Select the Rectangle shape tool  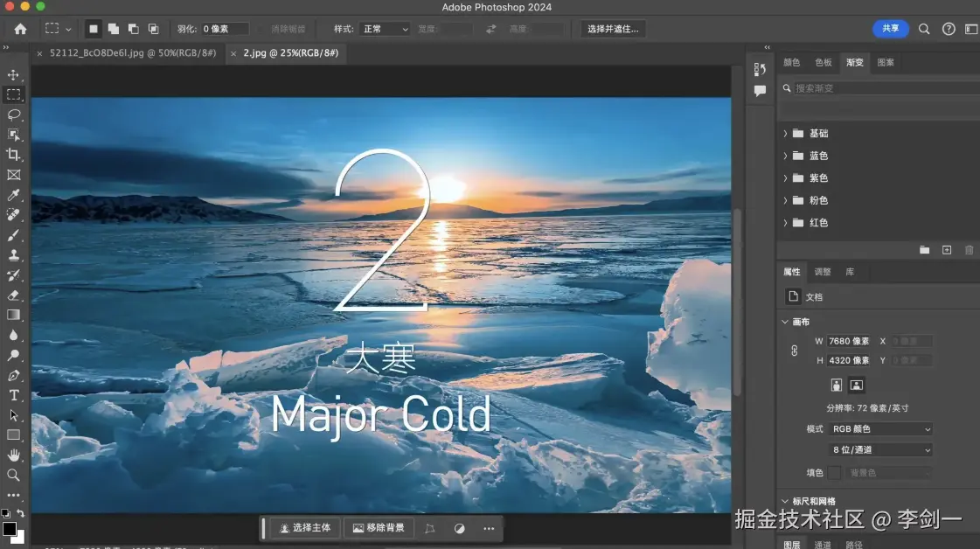pos(13,435)
